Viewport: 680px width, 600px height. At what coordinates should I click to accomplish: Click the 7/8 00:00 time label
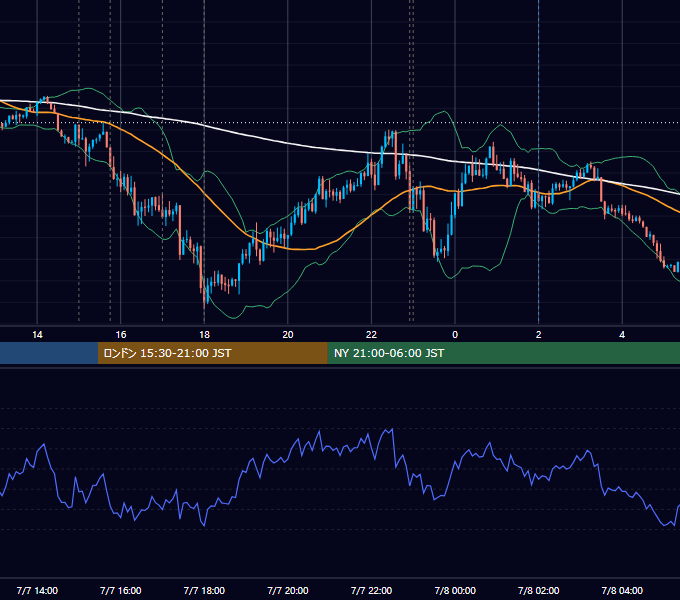coord(455,590)
